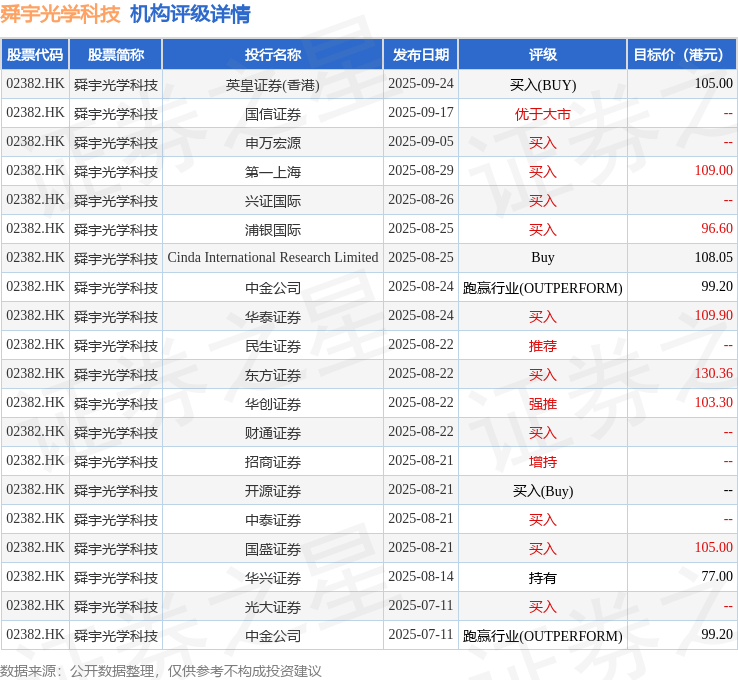Click the 2025-09-05 date cell
This screenshot has width=738, height=680.
pos(421,142)
